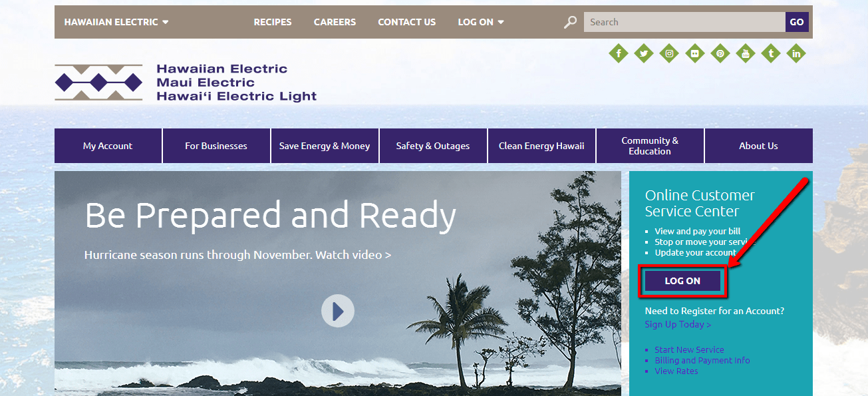Click the search magnifier icon
Screen dimensions: 868x396
570,22
